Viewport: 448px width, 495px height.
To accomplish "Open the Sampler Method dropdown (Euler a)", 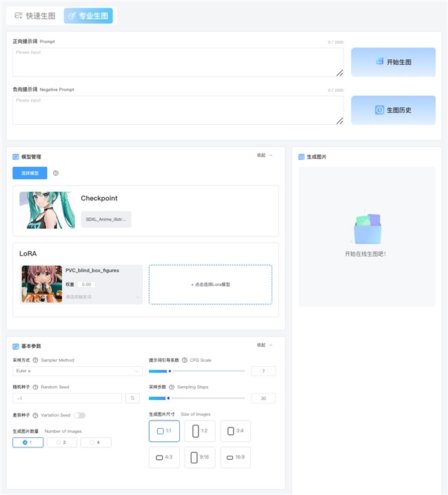I will [x=77, y=371].
